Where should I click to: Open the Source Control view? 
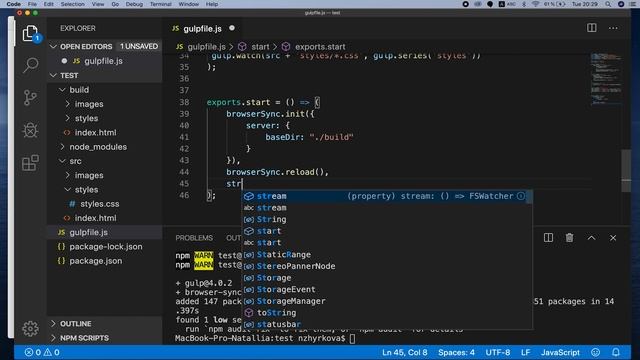30,98
